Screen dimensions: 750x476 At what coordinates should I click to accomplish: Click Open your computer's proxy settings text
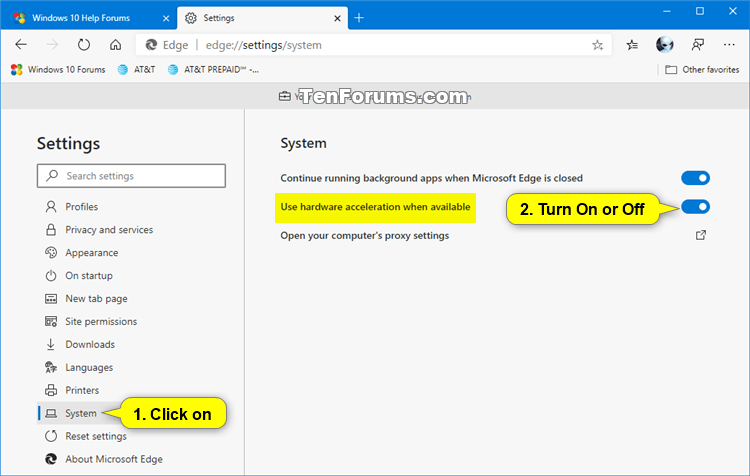[364, 235]
